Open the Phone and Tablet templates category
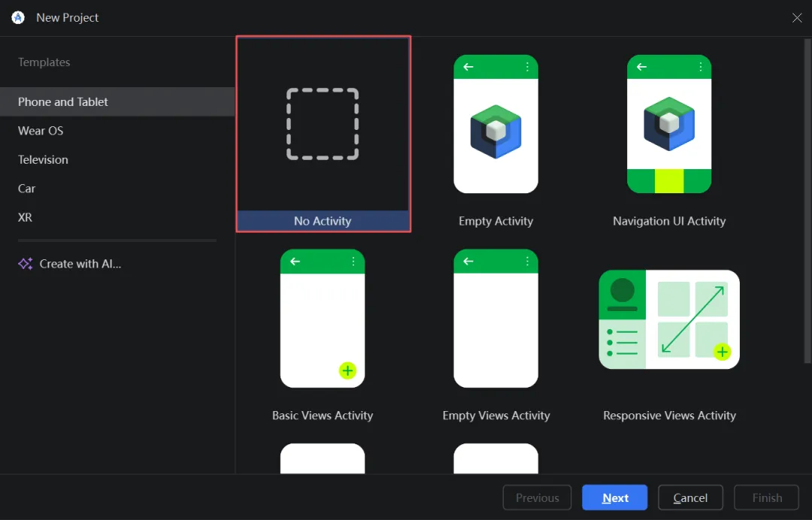812x520 pixels. [x=117, y=102]
